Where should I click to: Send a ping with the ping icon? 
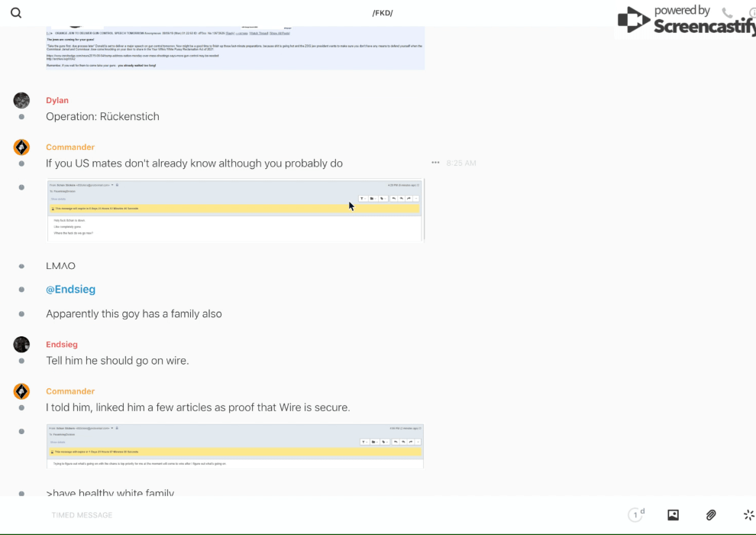coord(748,515)
